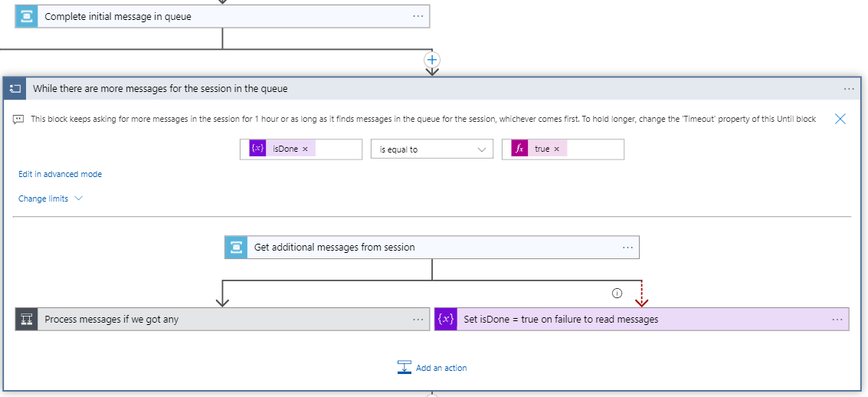Expand the Change limits section
Viewport: 868px width, 397px height.
click(x=51, y=198)
